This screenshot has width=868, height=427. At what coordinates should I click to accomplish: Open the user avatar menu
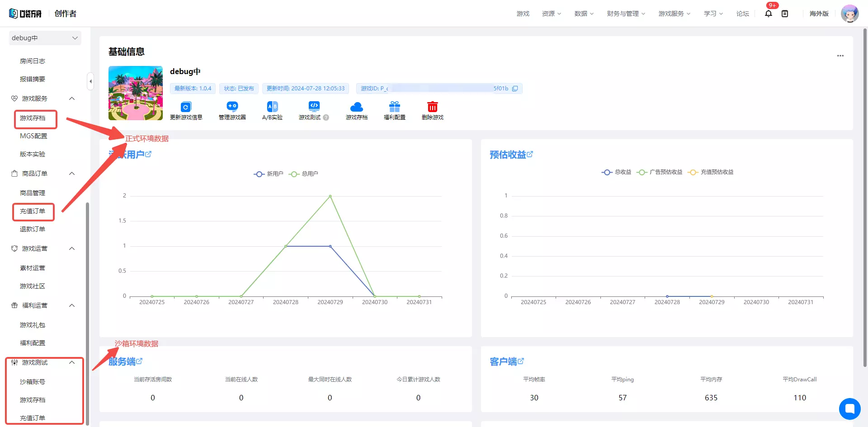click(x=850, y=14)
